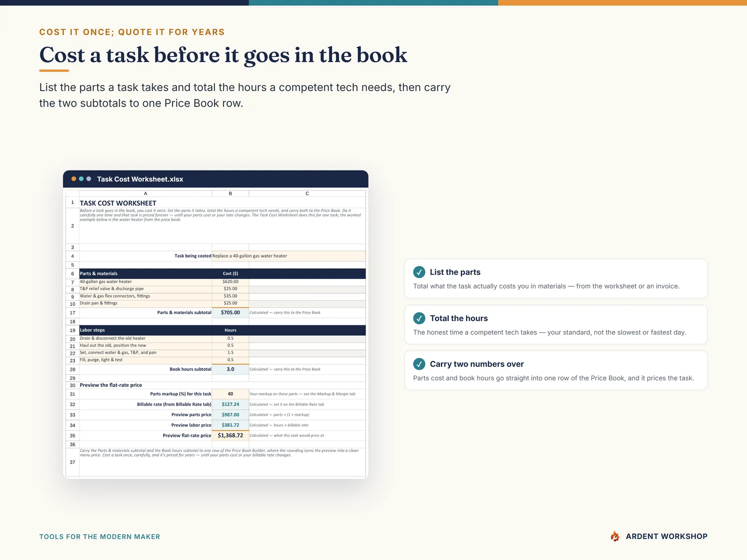The width and height of the screenshot is (747, 560).
Task: Click the $25.00 cost for Drain pan & fittings
Action: (x=230, y=303)
